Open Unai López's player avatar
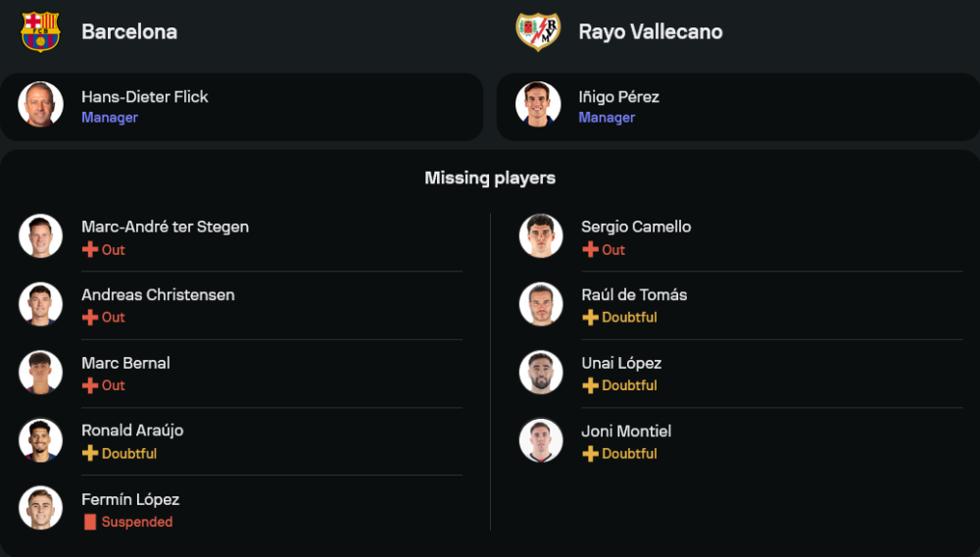The height and width of the screenshot is (557, 980). coord(541,373)
